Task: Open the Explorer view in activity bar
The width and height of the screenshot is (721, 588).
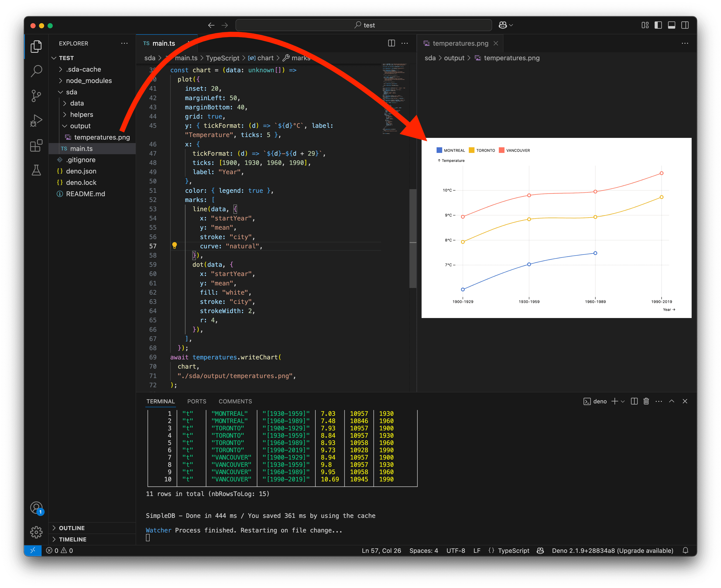Action: click(x=36, y=46)
